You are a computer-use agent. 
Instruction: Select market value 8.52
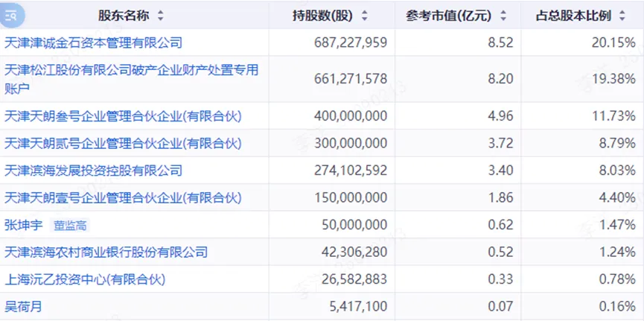click(500, 42)
